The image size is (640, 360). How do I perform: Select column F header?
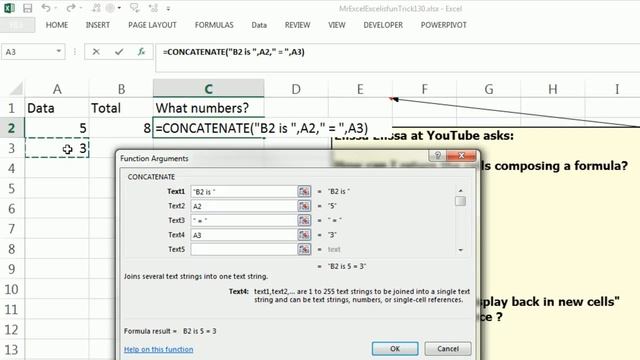click(424, 89)
